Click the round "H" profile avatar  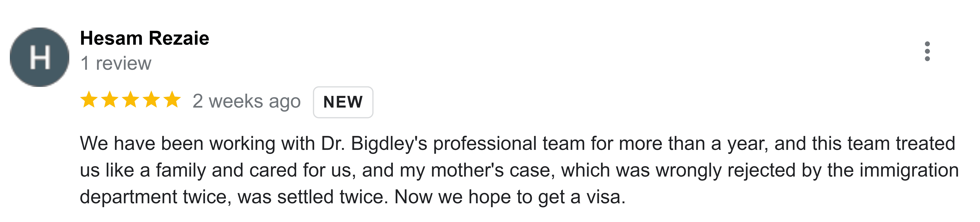click(40, 57)
